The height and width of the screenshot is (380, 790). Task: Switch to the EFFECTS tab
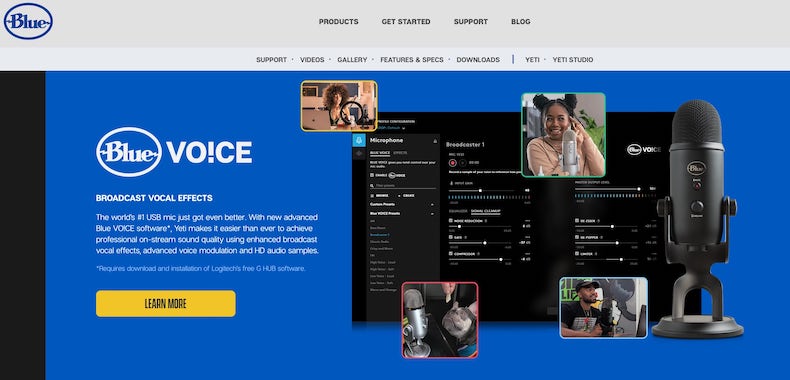400,153
